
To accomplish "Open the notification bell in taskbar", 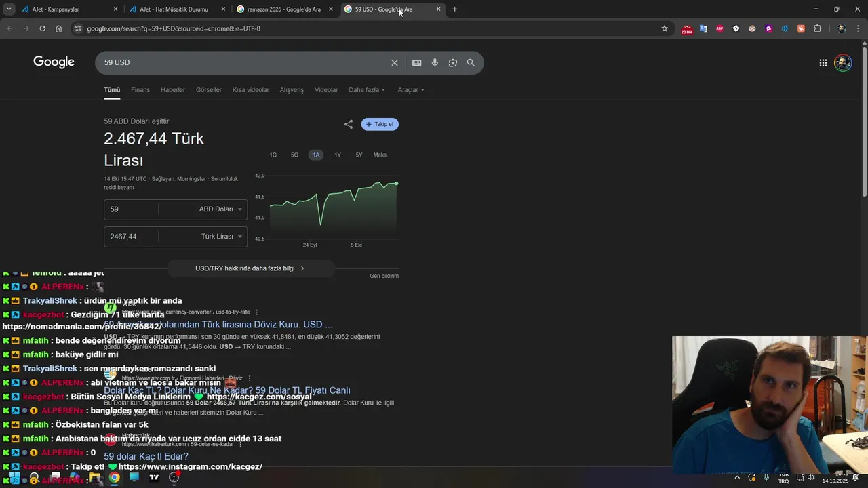I will (856, 479).
